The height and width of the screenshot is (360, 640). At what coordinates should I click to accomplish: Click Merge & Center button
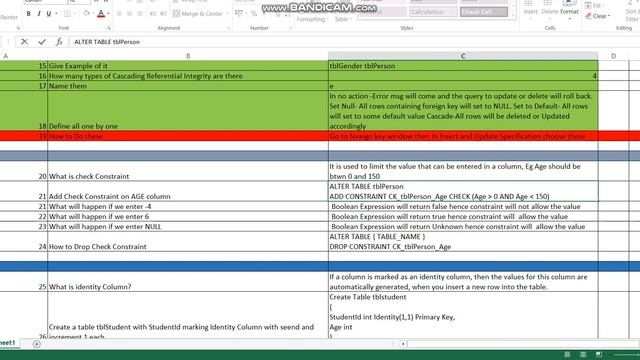(x=198, y=14)
